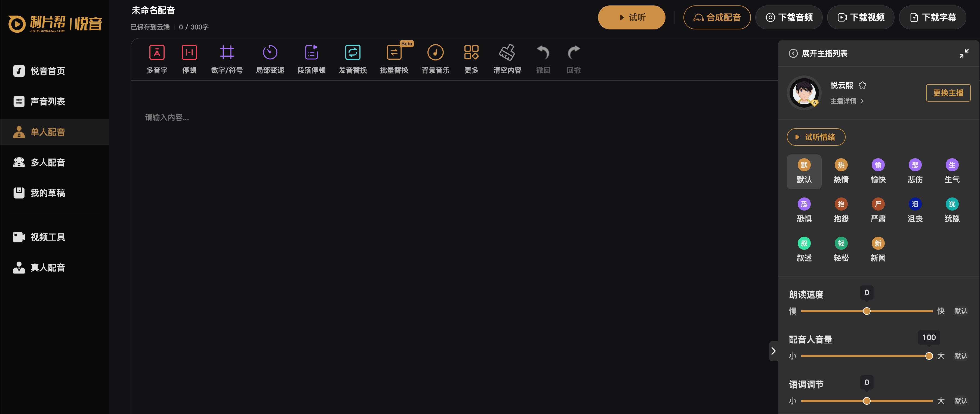Clear content with 清空内容 broom icon
980x414 pixels.
point(507,53)
